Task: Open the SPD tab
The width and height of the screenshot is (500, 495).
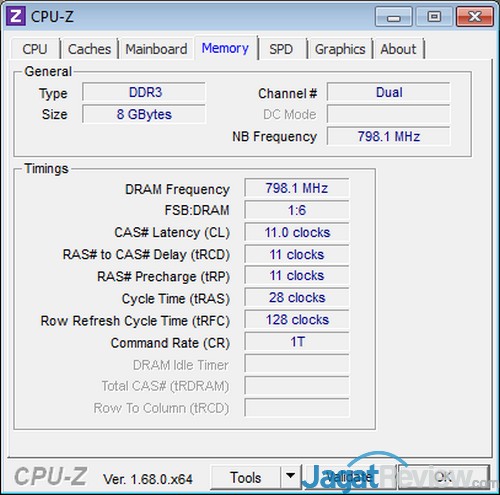Action: click(x=282, y=49)
